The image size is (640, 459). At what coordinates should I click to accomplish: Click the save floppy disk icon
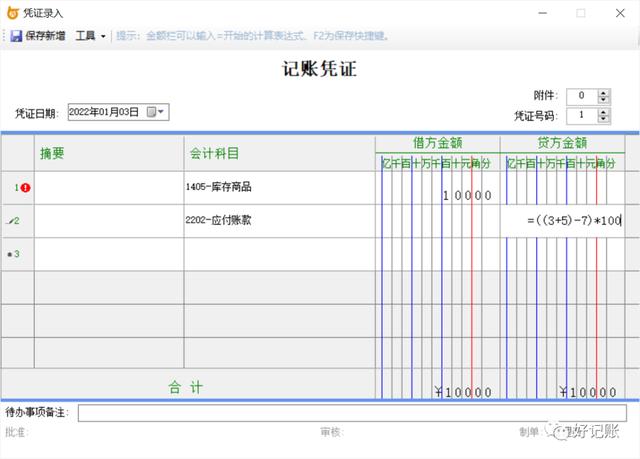pyautogui.click(x=16, y=36)
